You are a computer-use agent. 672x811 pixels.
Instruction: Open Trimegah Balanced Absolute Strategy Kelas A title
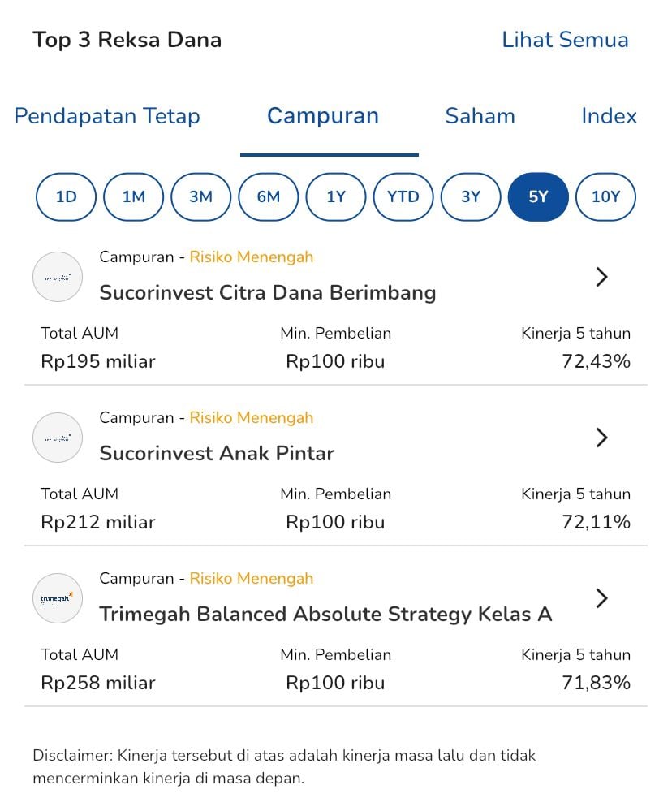click(325, 615)
